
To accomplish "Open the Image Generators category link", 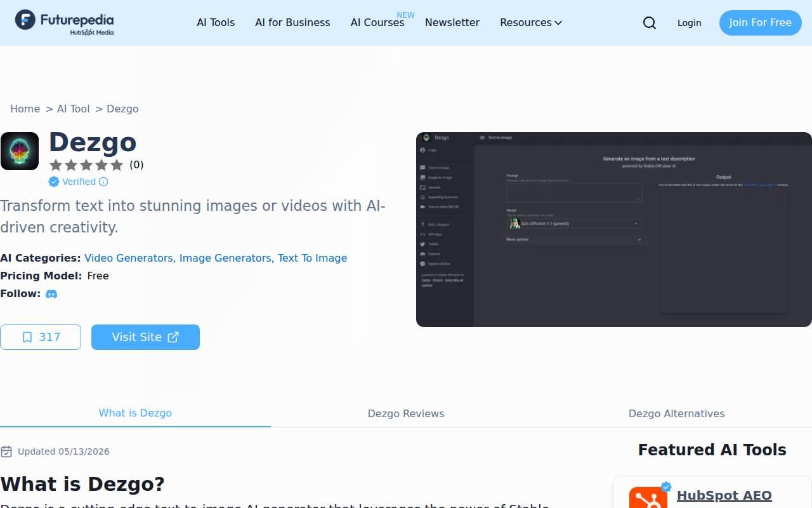I will 225,258.
